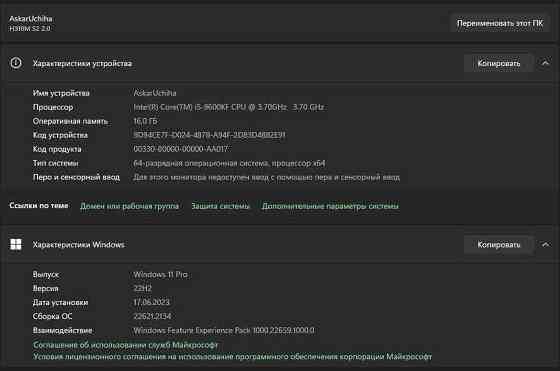This screenshot has height=371, width=560.
Task: Copy Windows specifications with Копировать
Action: tap(499, 245)
